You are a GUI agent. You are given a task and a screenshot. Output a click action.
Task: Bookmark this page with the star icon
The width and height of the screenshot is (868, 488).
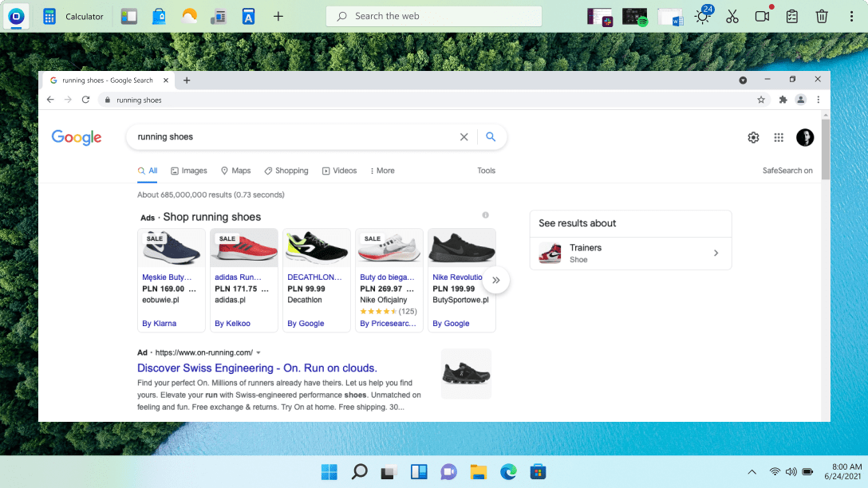pos(760,100)
